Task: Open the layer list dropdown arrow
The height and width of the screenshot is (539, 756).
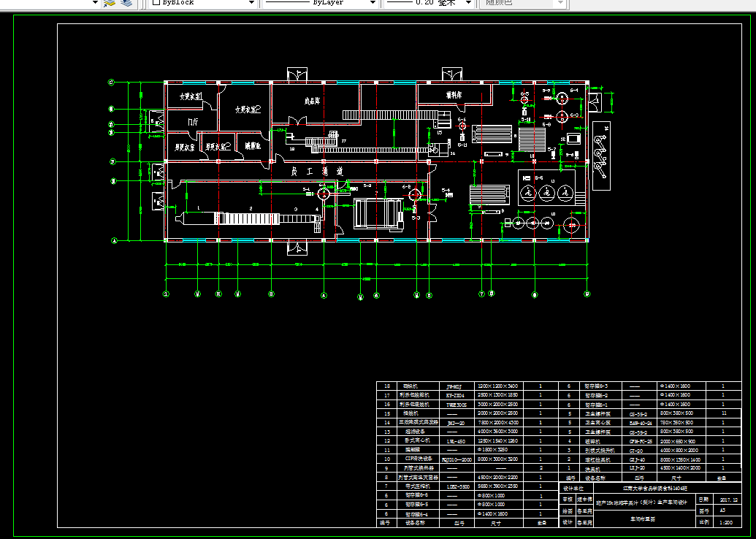Action: [95, 3]
